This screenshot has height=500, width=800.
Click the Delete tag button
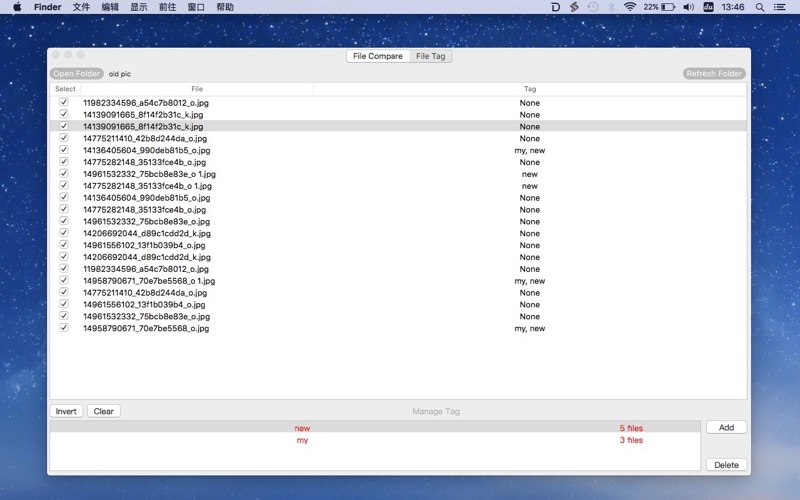[x=726, y=465]
